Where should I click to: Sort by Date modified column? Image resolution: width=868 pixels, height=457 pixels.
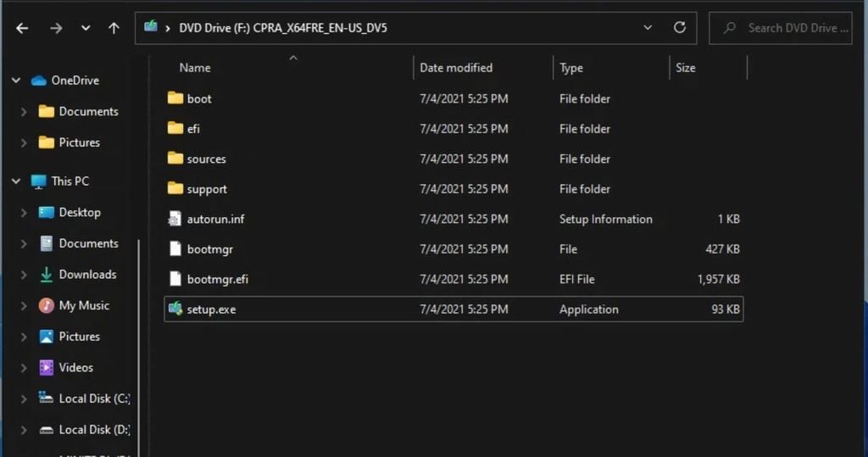[456, 68]
